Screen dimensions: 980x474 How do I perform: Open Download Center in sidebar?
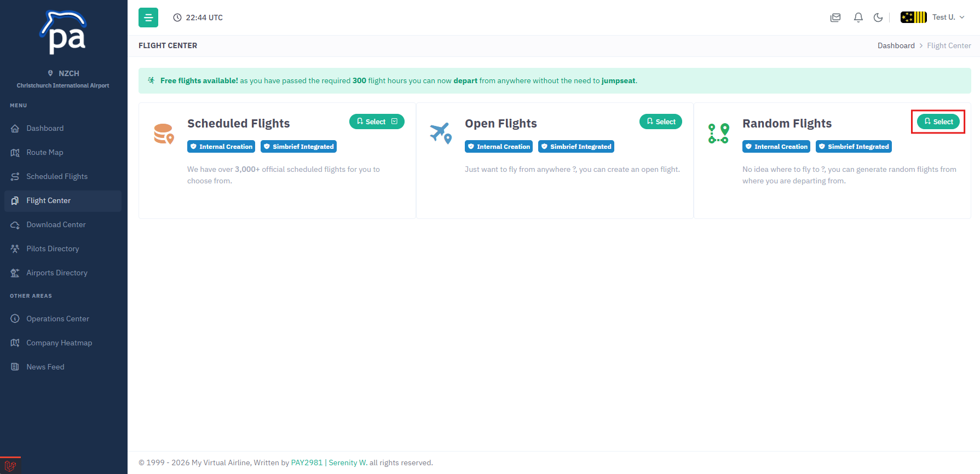63,224
